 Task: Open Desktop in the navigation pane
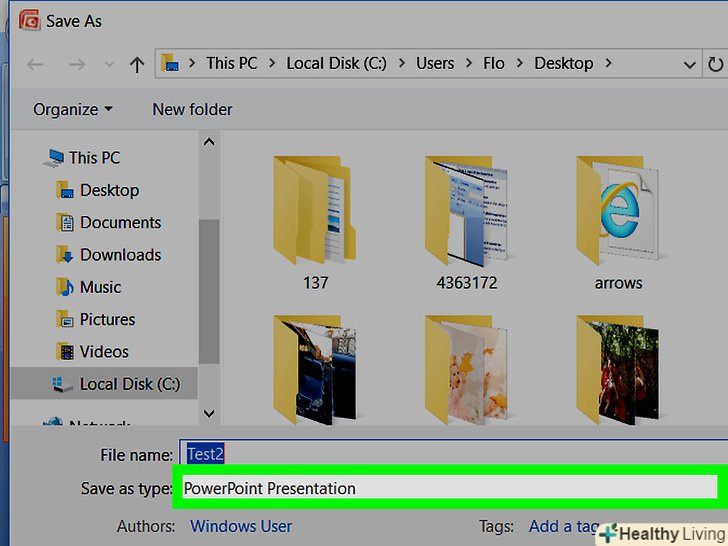tap(109, 190)
